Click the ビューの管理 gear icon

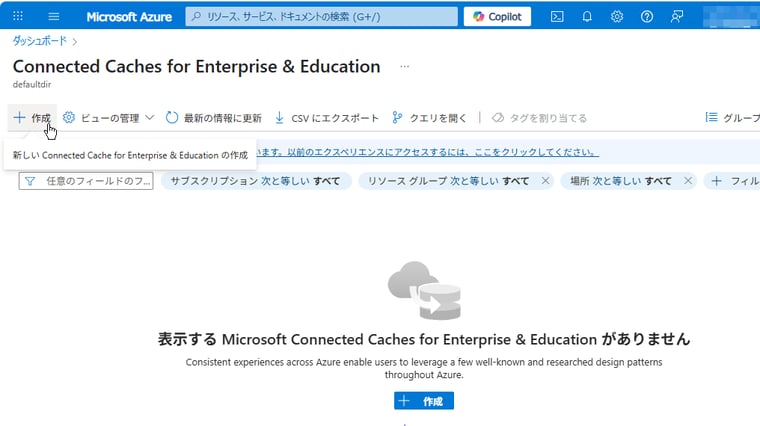click(x=69, y=117)
